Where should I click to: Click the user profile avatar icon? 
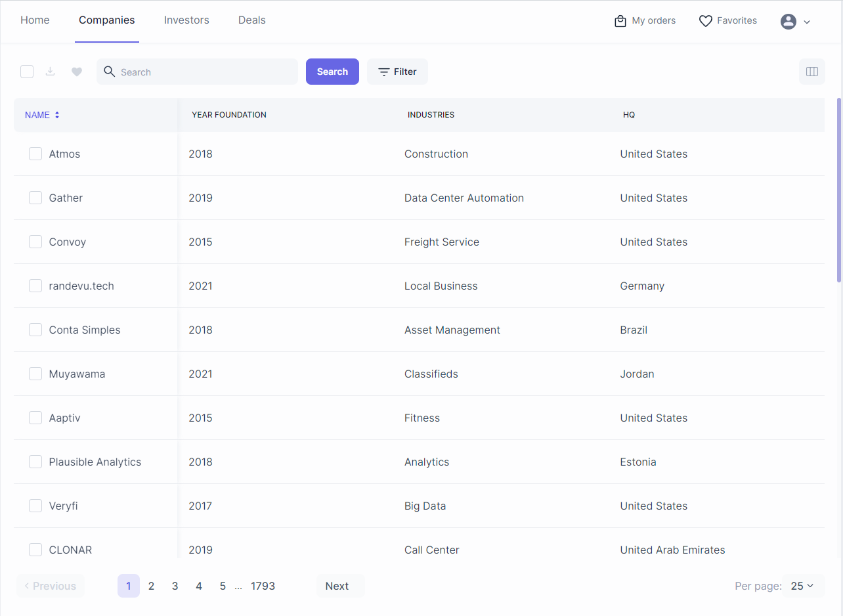point(789,21)
